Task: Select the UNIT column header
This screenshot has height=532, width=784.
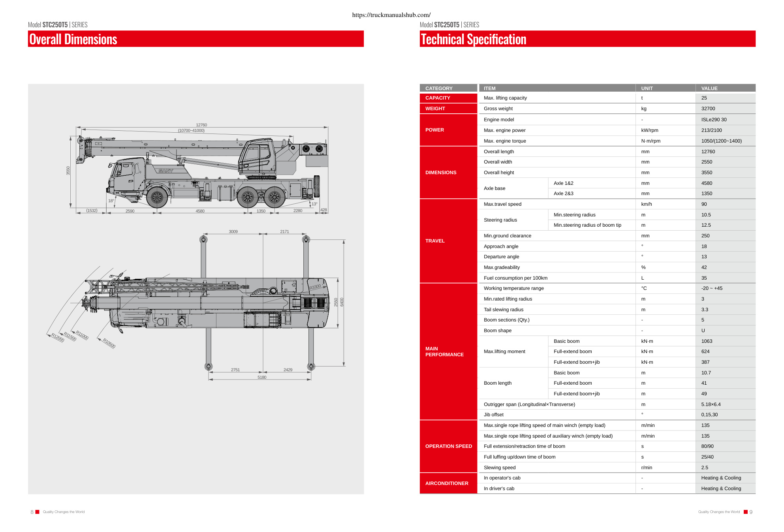Action: point(666,88)
